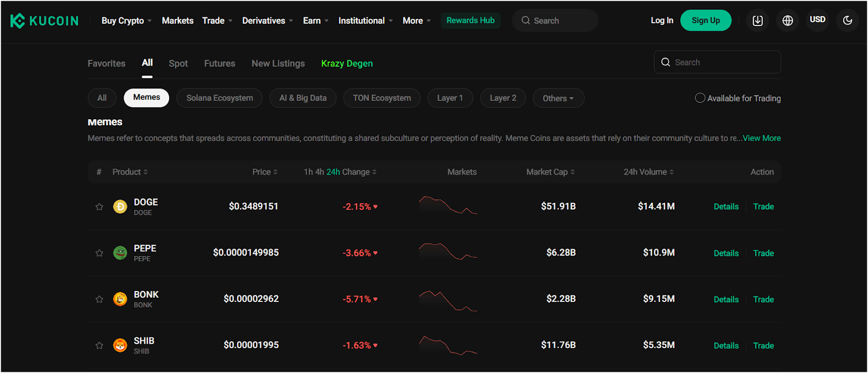The width and height of the screenshot is (868, 373).
Task: Switch to the Futures tab
Action: (x=220, y=63)
